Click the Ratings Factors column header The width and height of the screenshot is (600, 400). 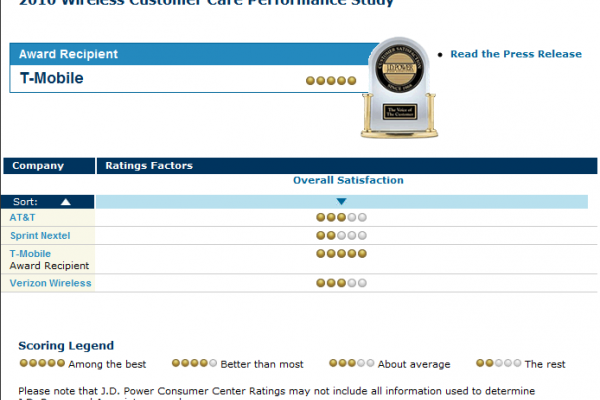pos(347,166)
